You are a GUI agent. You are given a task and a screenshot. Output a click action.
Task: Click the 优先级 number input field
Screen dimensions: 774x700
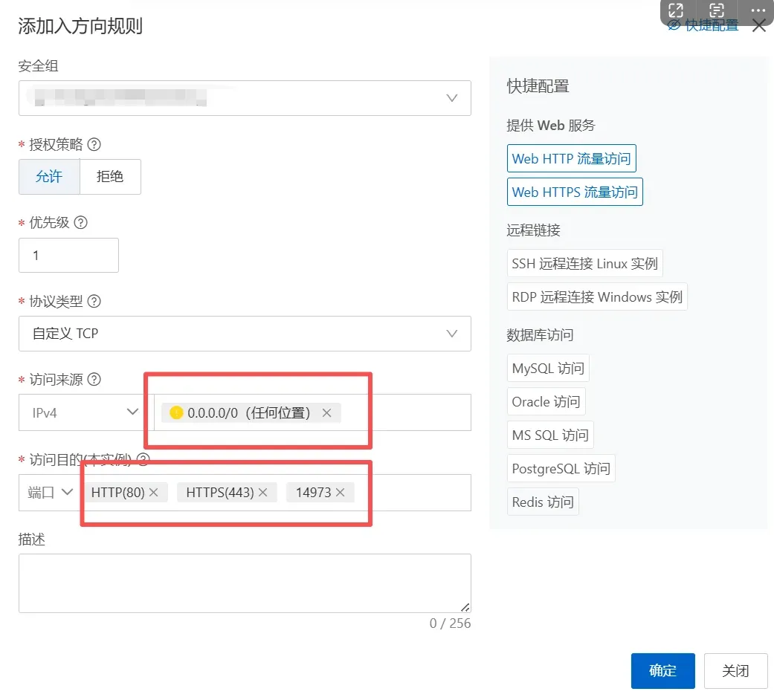68,255
